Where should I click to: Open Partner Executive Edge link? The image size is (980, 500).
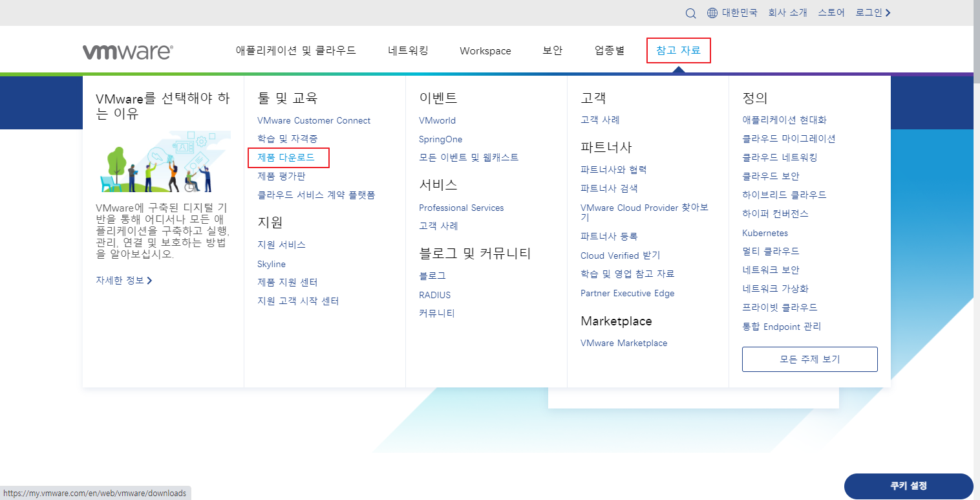coord(627,293)
